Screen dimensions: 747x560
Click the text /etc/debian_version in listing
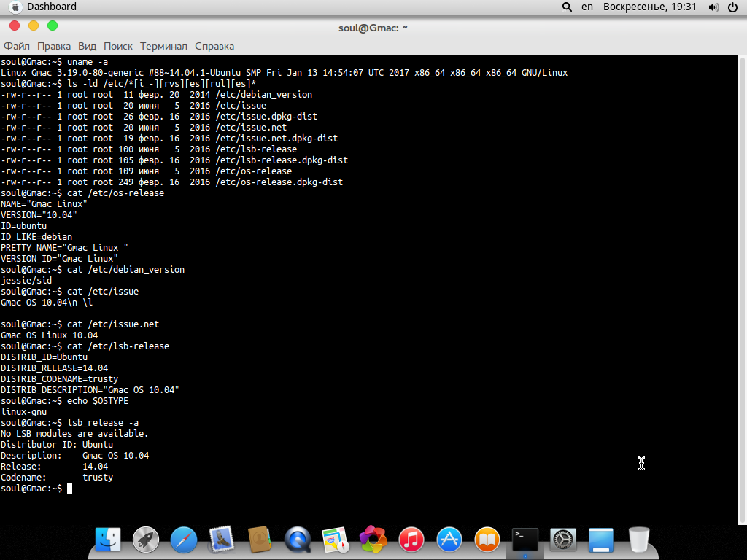tap(264, 94)
